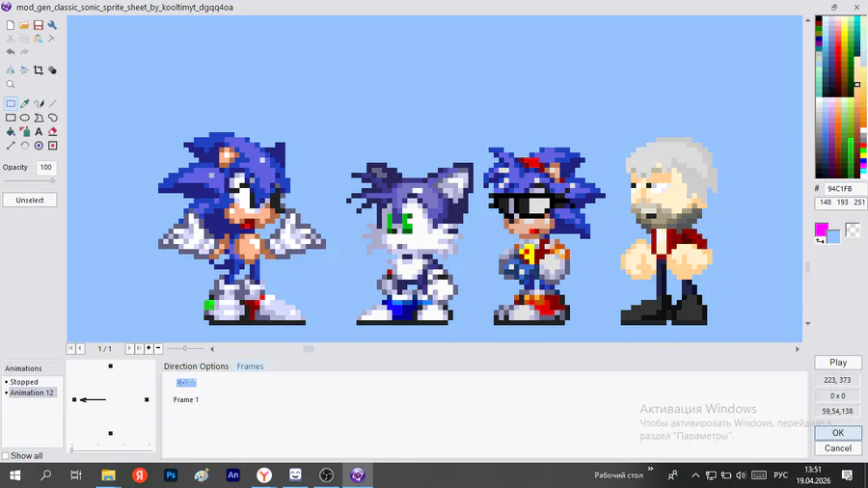Screen dimensions: 868x488
Task: Select the bottom direction point
Action: click(111, 433)
